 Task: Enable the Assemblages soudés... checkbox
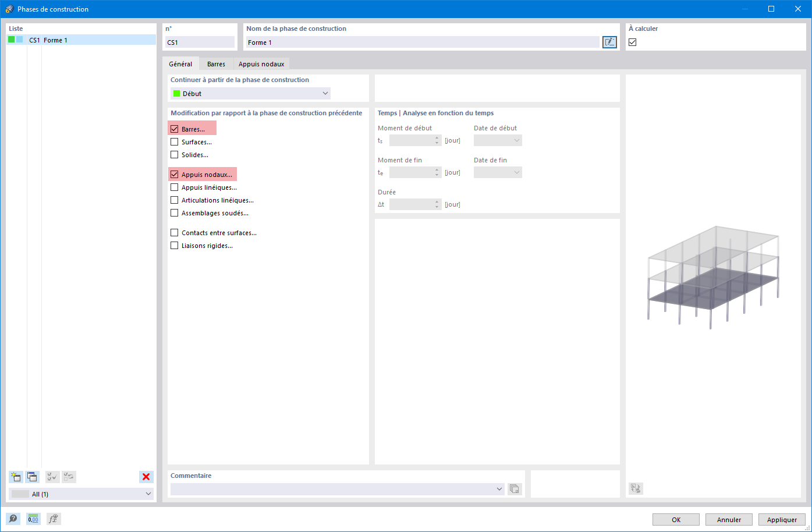(174, 212)
